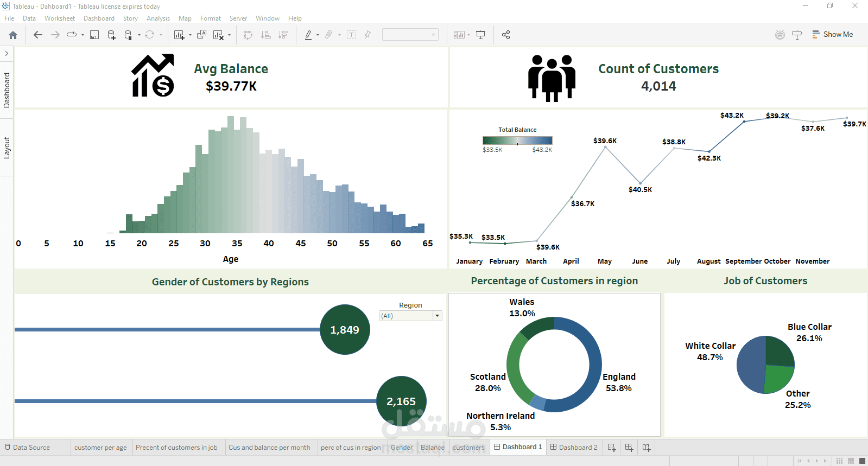
Task: Click the Group Members paperclip icon
Action: (x=329, y=35)
